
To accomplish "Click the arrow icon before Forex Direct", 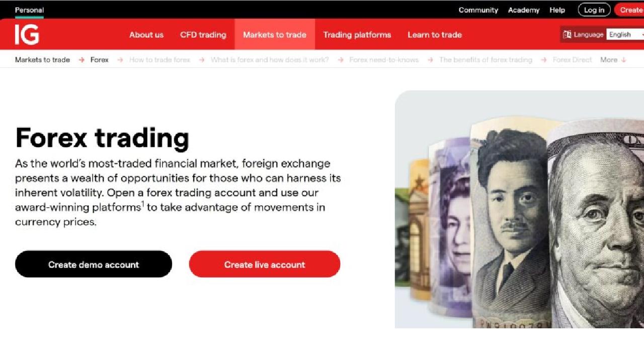I will pyautogui.click(x=544, y=60).
